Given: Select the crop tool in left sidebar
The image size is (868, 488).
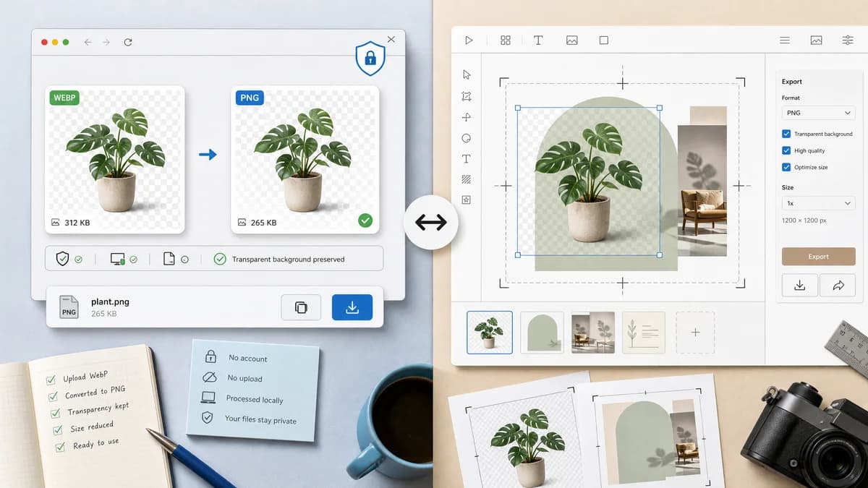Looking at the screenshot, I should pos(467,96).
